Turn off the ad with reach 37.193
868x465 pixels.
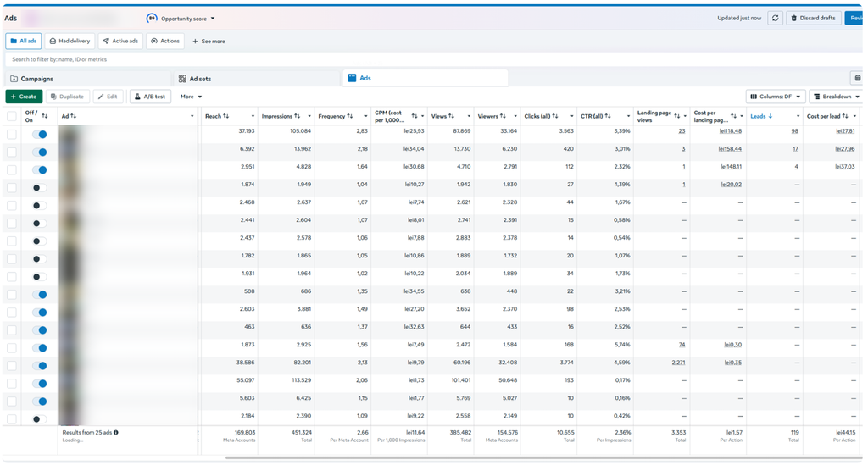(39, 135)
